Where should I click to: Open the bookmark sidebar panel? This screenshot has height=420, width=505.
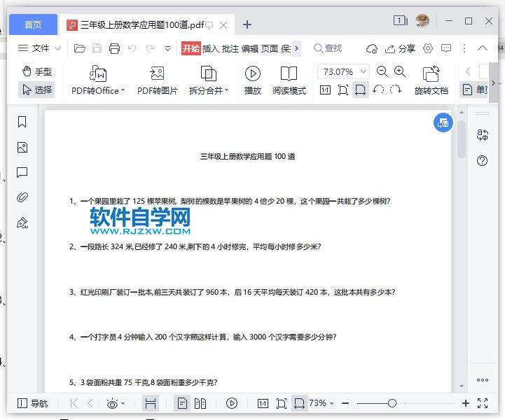(22, 122)
